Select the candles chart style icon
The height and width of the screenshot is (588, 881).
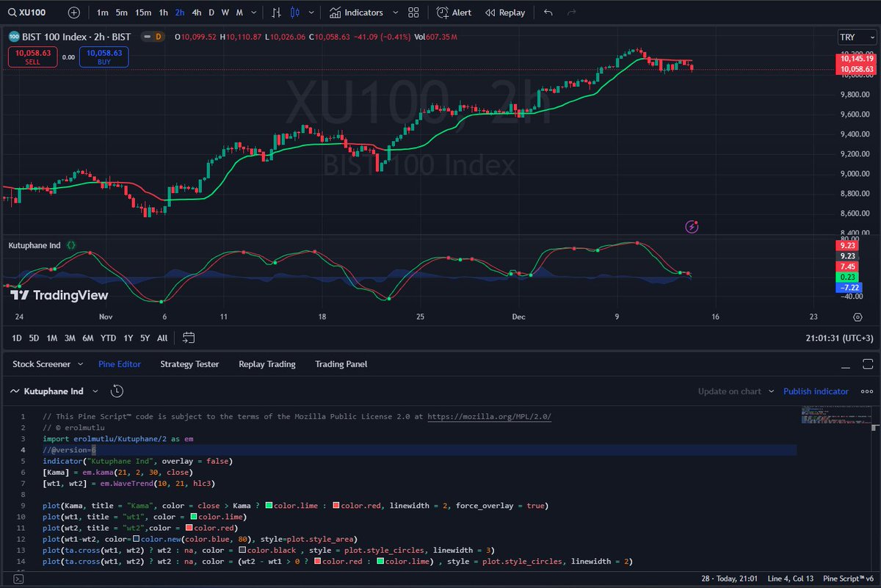[x=295, y=12]
